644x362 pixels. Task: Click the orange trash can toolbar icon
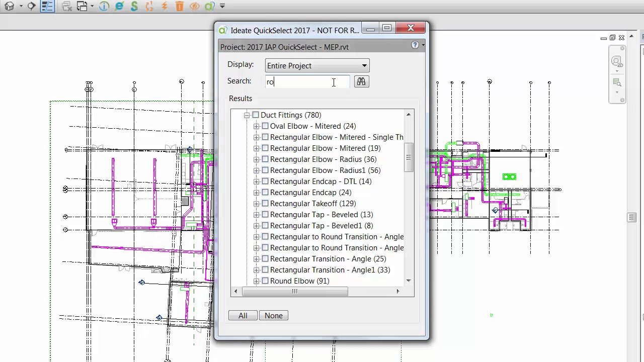click(180, 7)
